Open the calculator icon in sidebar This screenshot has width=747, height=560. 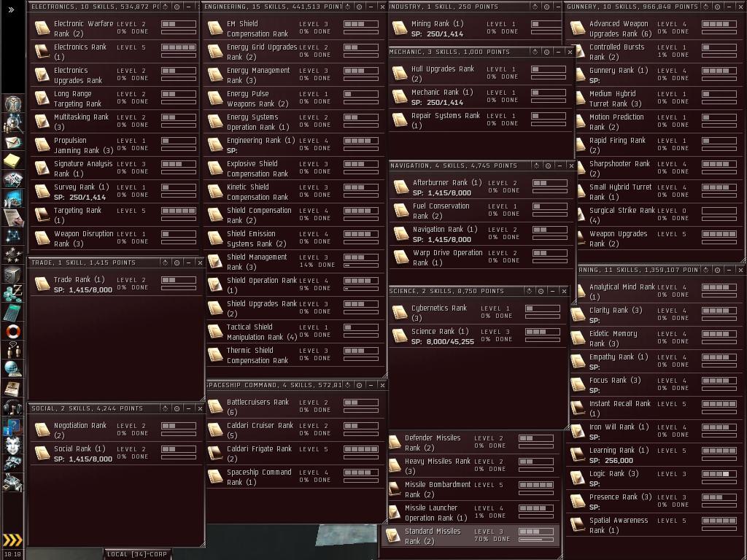(13, 312)
